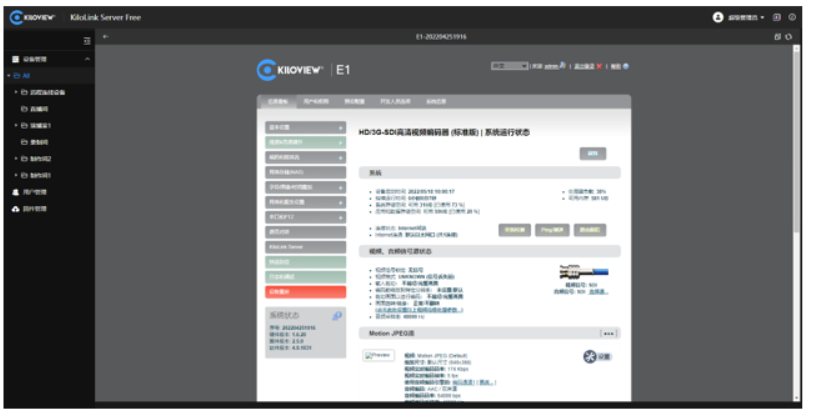The width and height of the screenshot is (814, 413).
Task: Click the blue key icon in the system status panel
Action: [x=337, y=315]
